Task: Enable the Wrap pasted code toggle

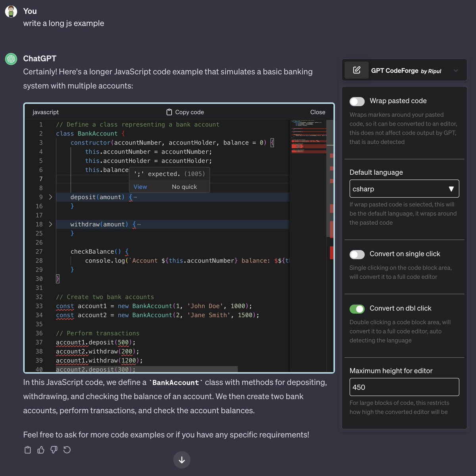Action: click(x=357, y=101)
